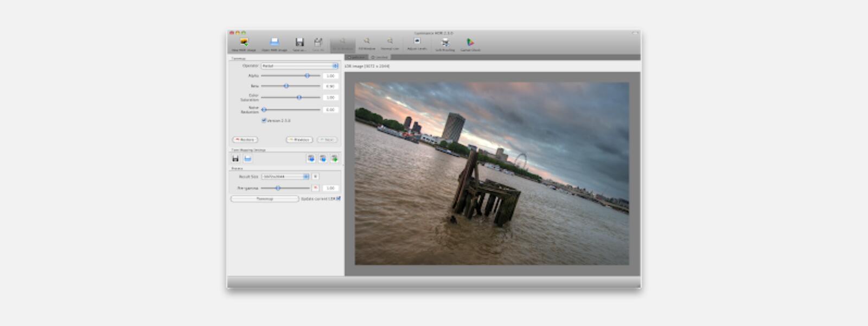Select the second image tab above preview
868x326 pixels.
(x=379, y=57)
